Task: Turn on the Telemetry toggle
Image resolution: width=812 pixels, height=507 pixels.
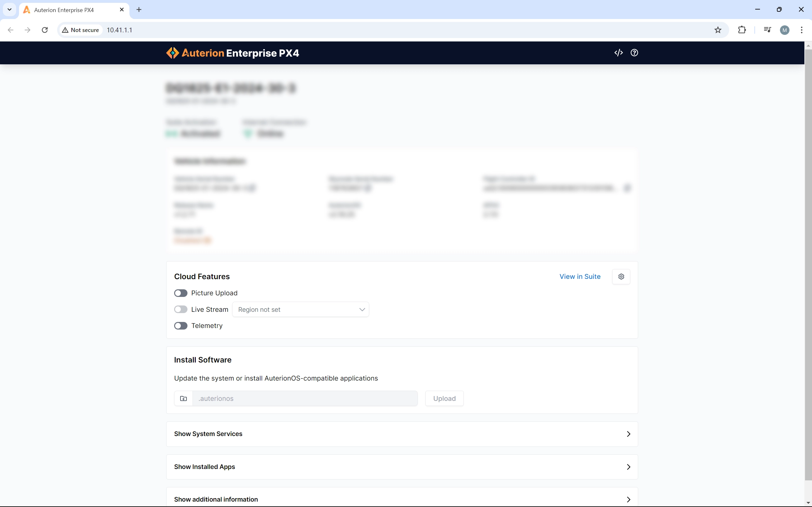Action: point(180,326)
